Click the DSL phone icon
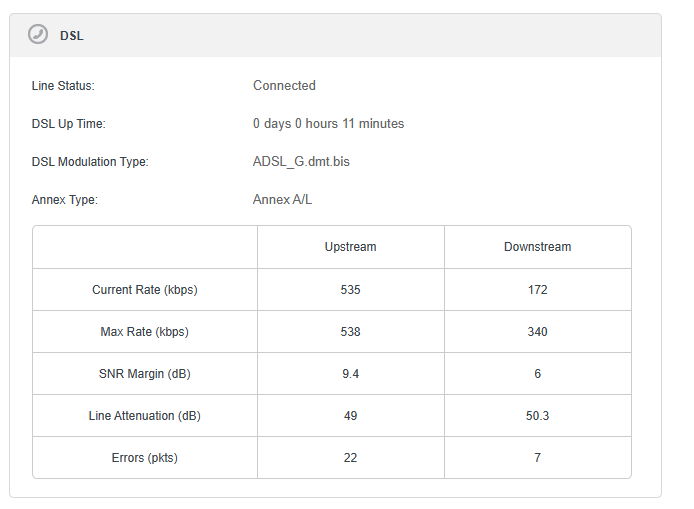 pyautogui.click(x=38, y=35)
